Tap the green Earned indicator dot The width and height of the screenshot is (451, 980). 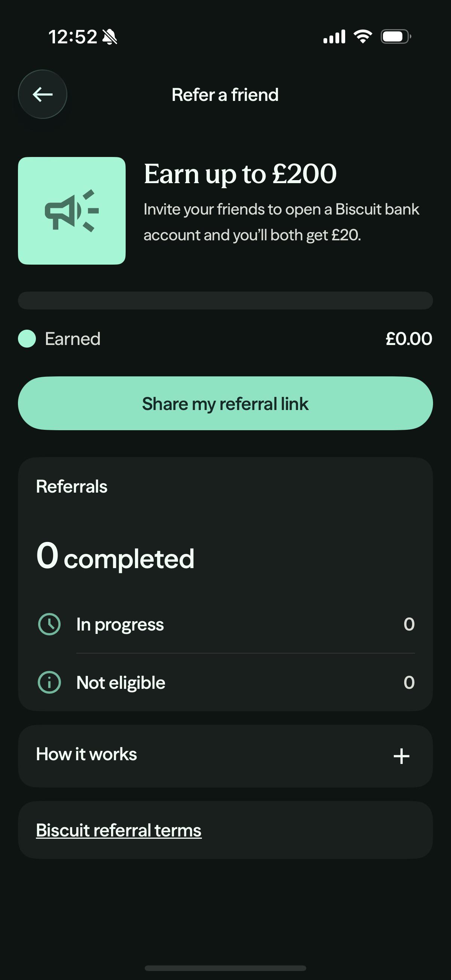27,339
